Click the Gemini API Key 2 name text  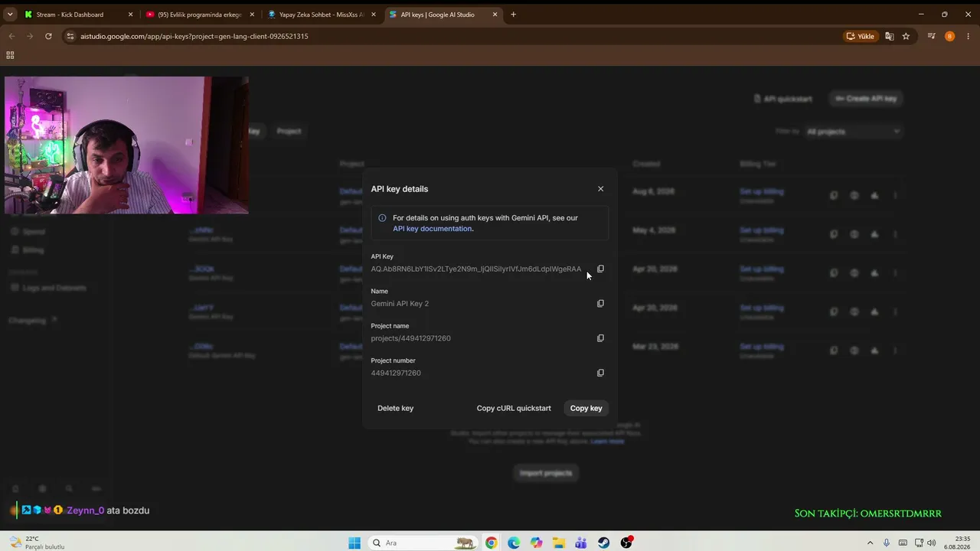400,304
